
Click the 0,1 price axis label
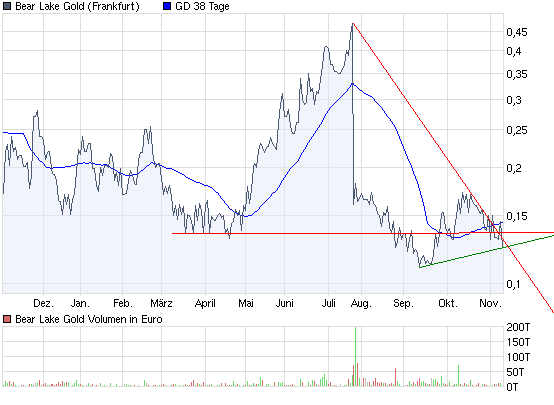[513, 284]
